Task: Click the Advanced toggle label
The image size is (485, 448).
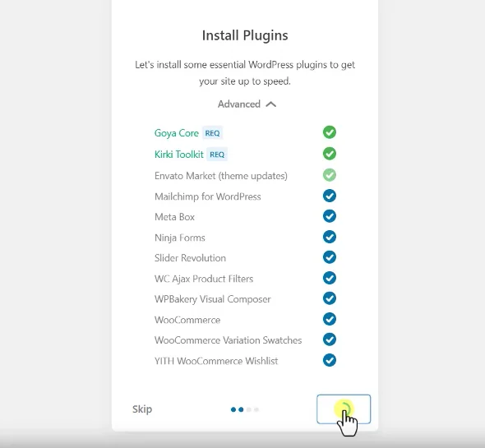Action: pos(238,104)
